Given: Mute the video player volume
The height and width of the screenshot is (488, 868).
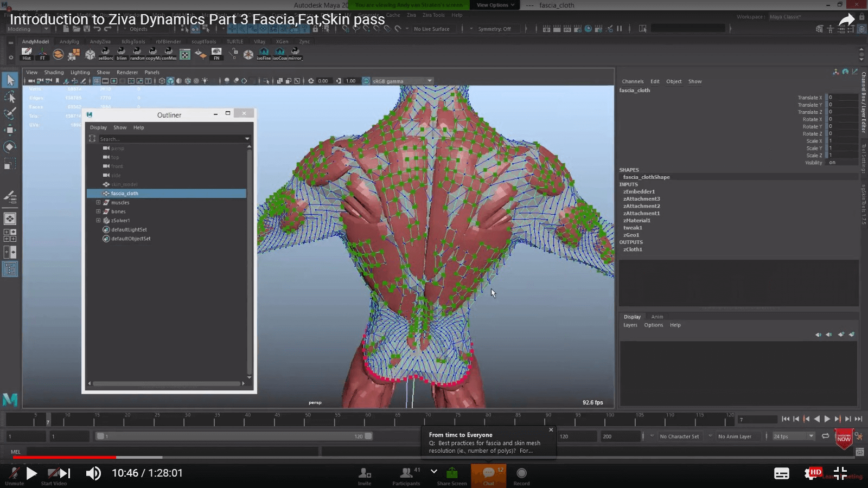Looking at the screenshot, I should [x=93, y=473].
